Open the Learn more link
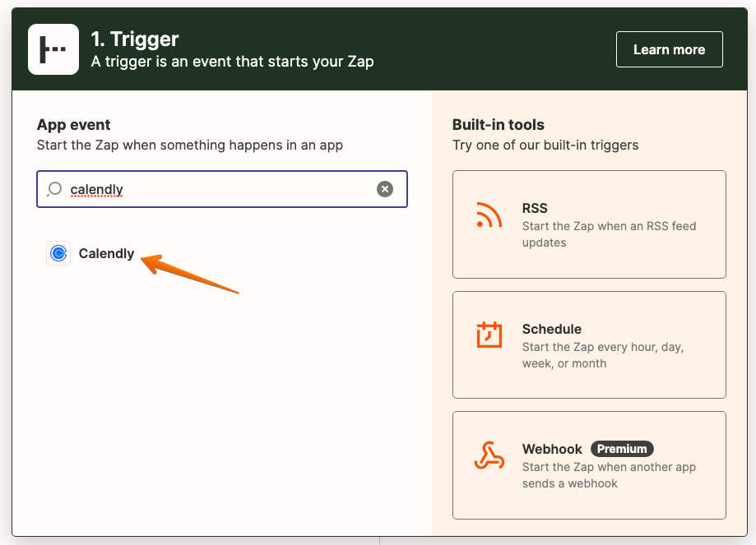The height and width of the screenshot is (545, 756). 670,49
